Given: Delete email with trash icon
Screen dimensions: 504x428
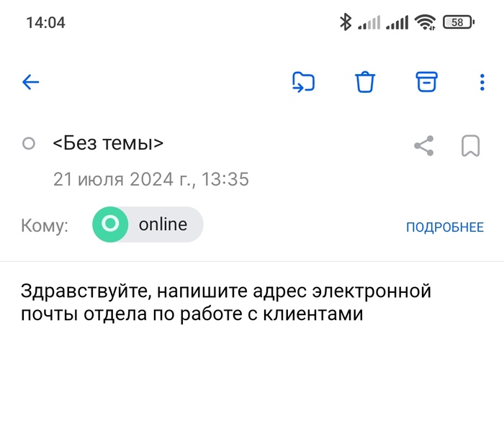Looking at the screenshot, I should pos(366,82).
